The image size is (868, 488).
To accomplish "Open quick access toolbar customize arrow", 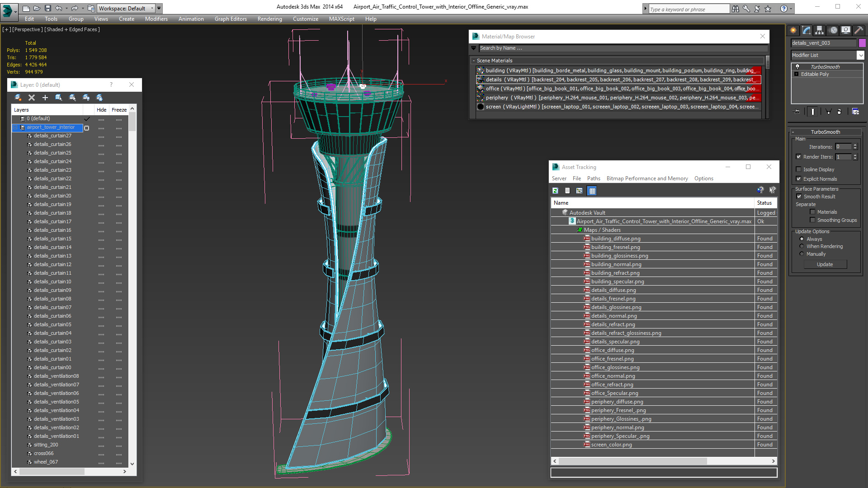I will (159, 9).
